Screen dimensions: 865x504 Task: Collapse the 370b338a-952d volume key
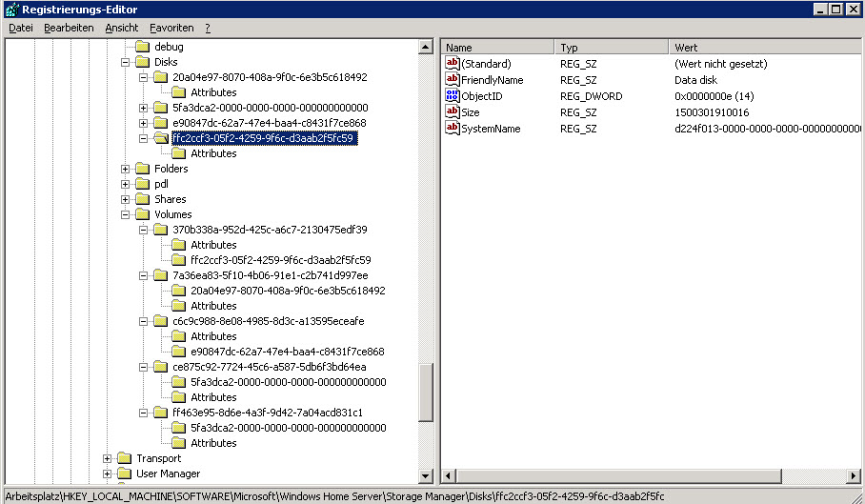click(144, 230)
